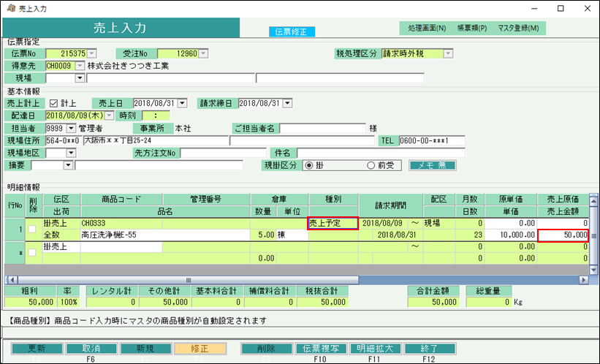Click the 伝票複写 F10 button

pos(321,349)
